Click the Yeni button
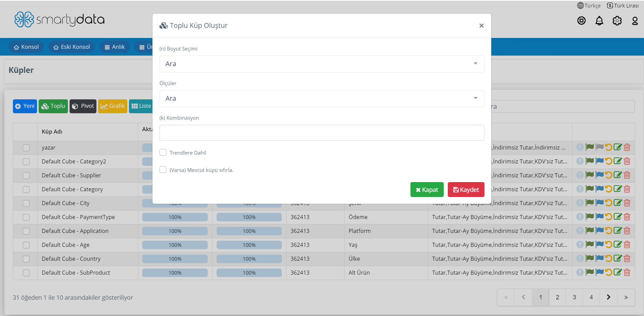The height and width of the screenshot is (316, 644). (25, 106)
